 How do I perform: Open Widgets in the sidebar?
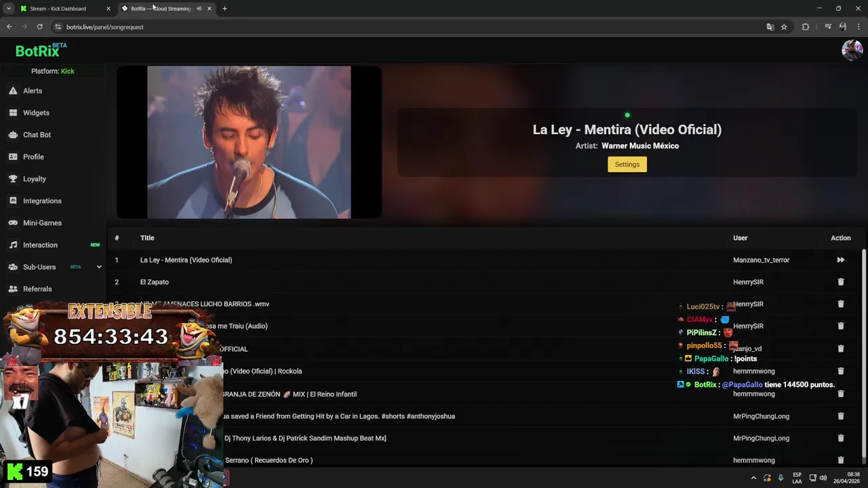point(36,113)
